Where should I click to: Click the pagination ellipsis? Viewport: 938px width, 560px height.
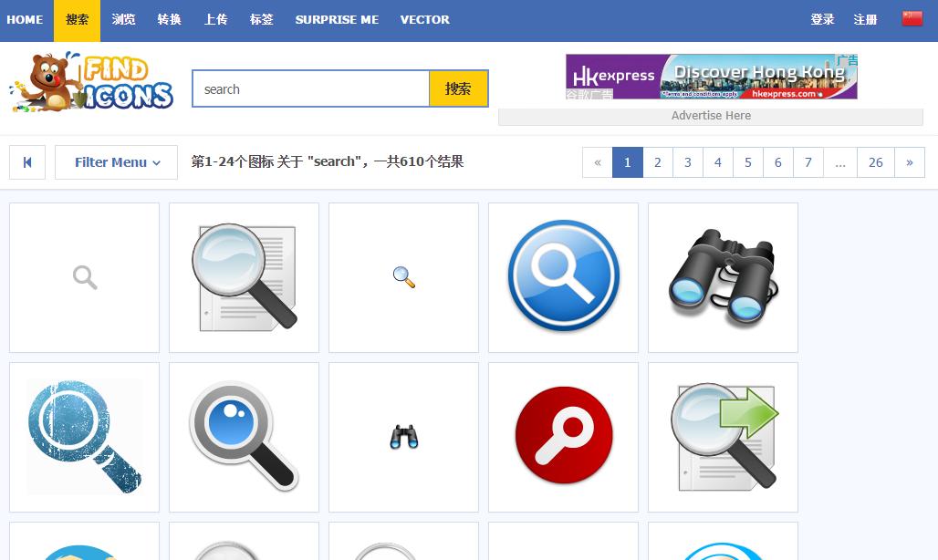tap(840, 162)
